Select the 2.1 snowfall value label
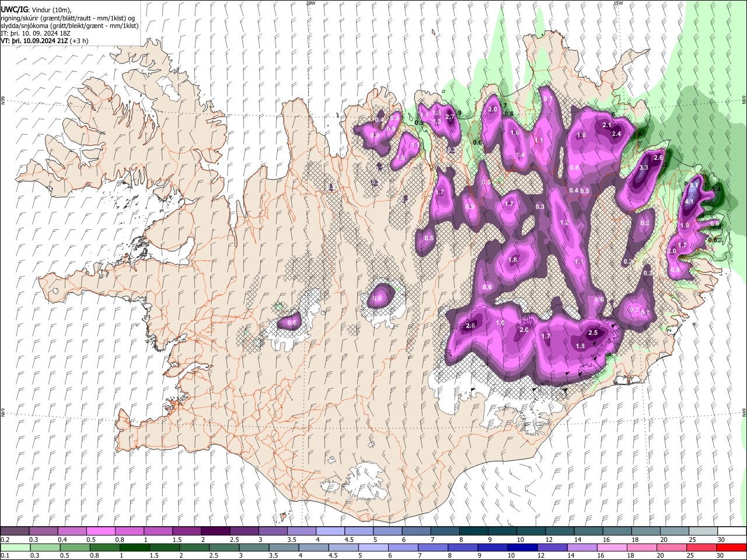The height and width of the screenshot is (560, 747). (x=607, y=125)
